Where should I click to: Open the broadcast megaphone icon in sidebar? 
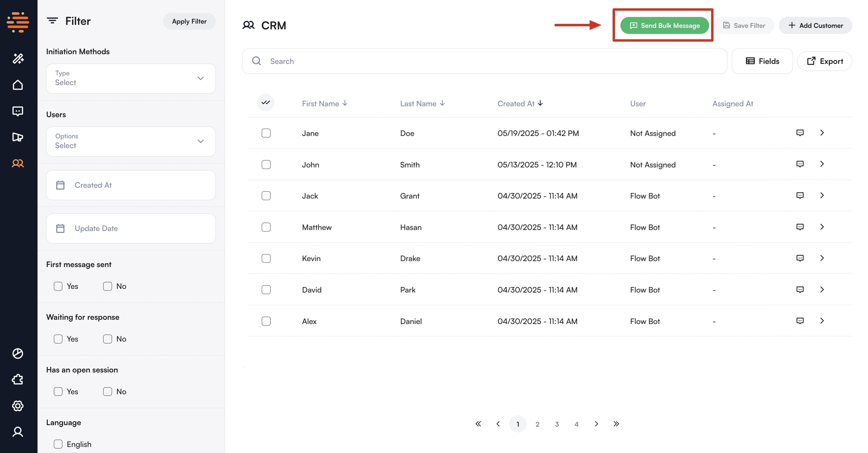(x=18, y=137)
